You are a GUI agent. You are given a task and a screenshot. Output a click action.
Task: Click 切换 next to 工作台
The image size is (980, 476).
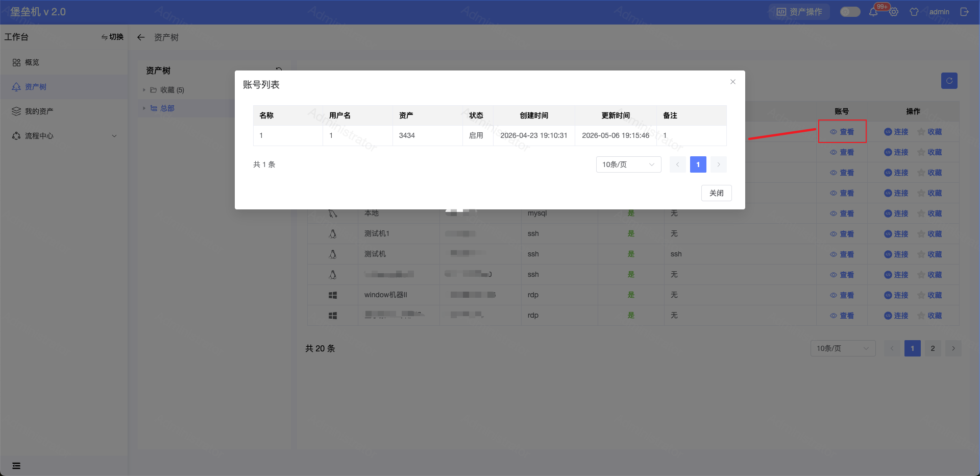click(x=112, y=37)
